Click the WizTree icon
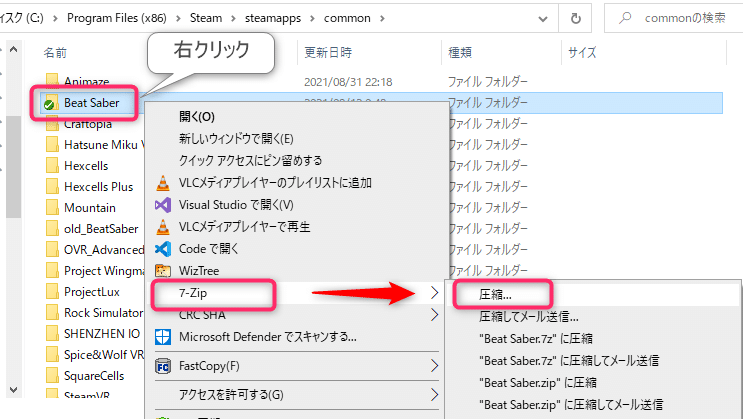743x419 pixels. [x=163, y=271]
